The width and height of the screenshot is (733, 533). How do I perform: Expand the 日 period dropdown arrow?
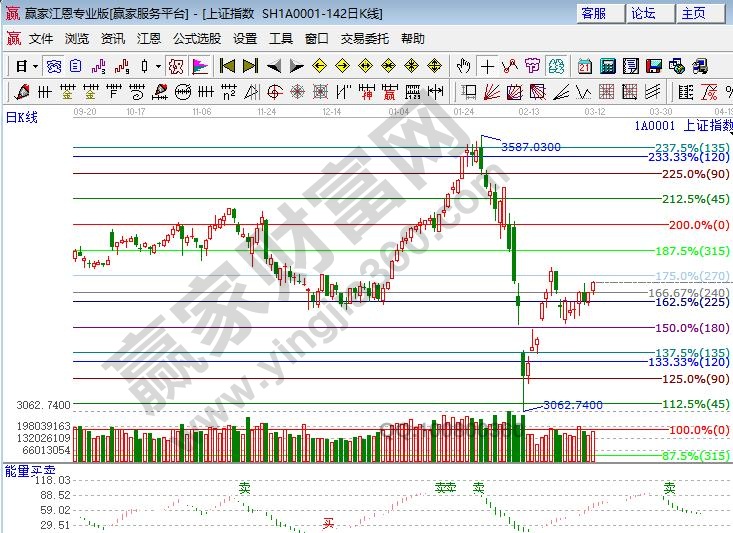pyautogui.click(x=35, y=66)
